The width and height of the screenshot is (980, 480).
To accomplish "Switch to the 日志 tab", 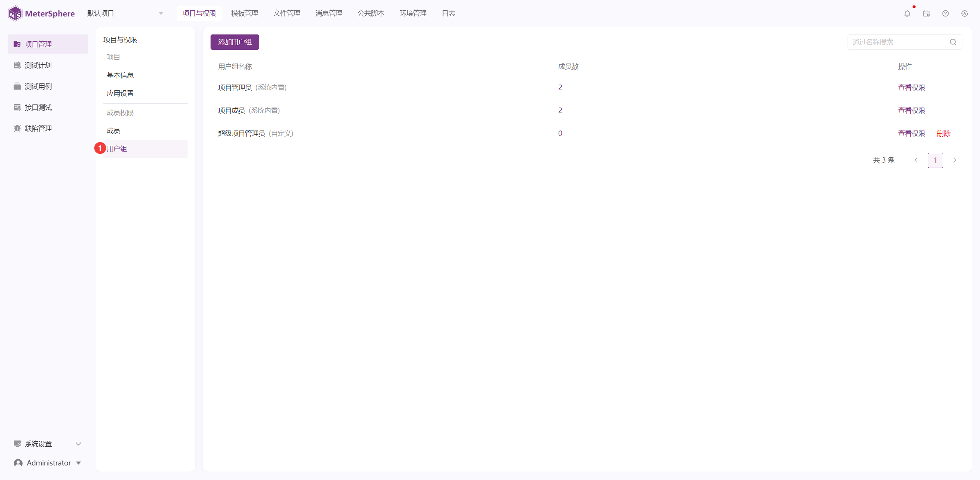I will (449, 13).
